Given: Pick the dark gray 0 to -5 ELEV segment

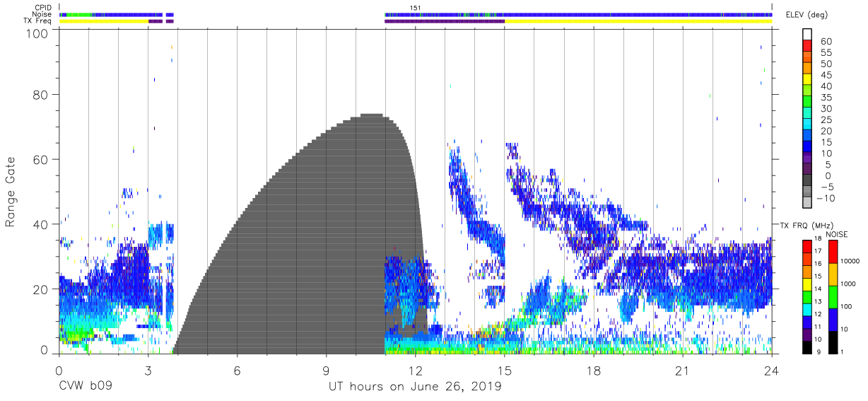Looking at the screenshot, I should tap(807, 180).
